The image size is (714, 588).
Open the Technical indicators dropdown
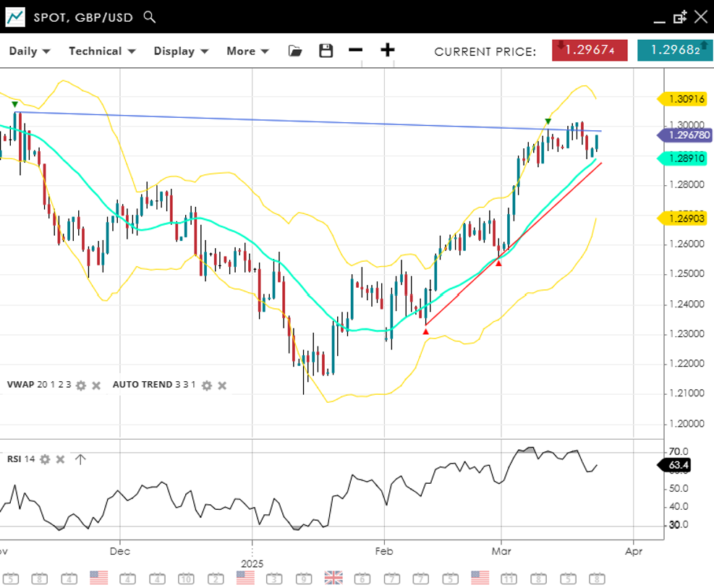point(102,51)
